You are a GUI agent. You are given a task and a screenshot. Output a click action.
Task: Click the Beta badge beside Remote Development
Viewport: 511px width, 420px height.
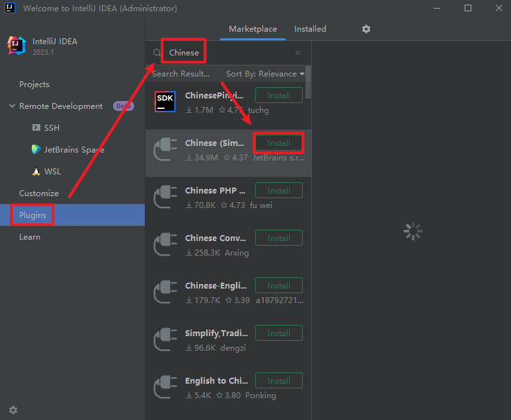click(x=124, y=106)
